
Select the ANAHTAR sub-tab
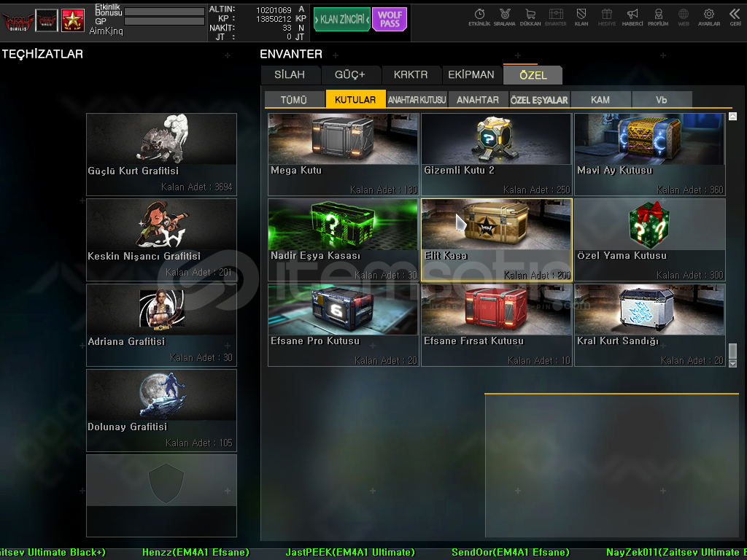478,99
